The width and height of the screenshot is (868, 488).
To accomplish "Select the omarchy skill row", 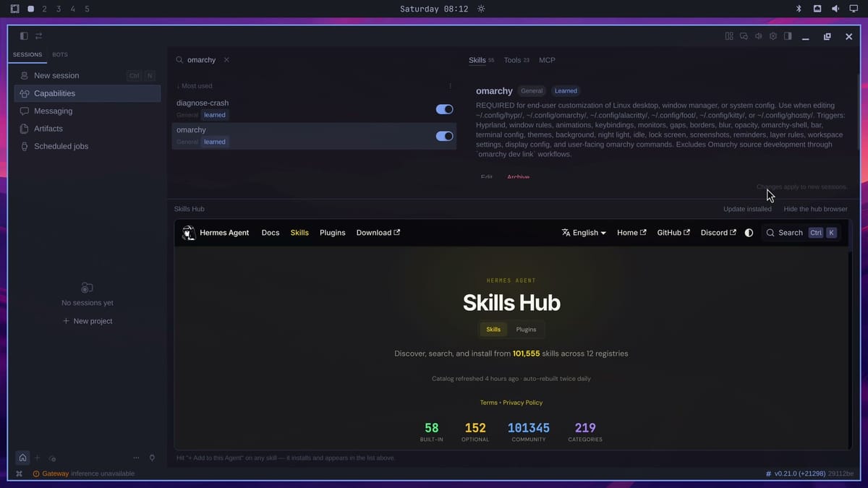I will tap(314, 136).
